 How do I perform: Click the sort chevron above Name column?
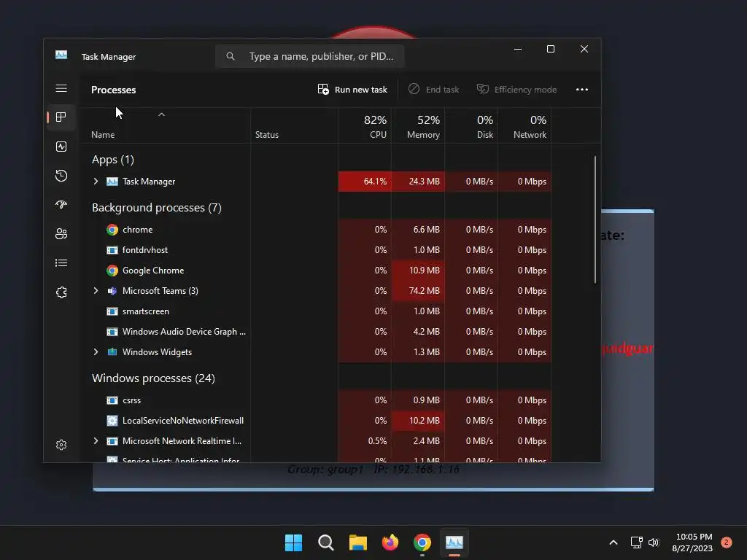pyautogui.click(x=161, y=114)
